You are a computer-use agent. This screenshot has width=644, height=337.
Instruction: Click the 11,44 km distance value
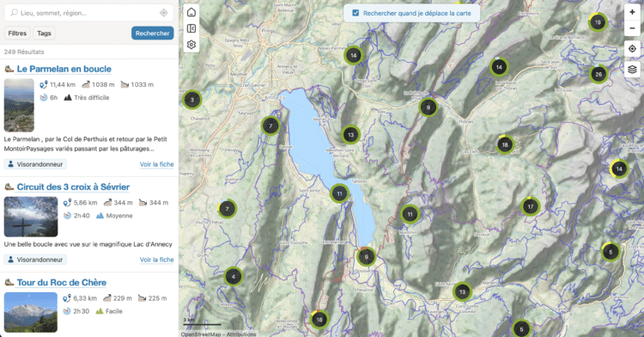click(x=63, y=84)
